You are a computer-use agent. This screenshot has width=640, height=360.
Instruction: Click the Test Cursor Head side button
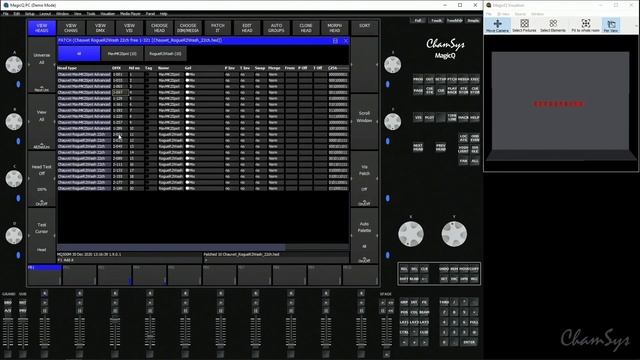coord(42,236)
